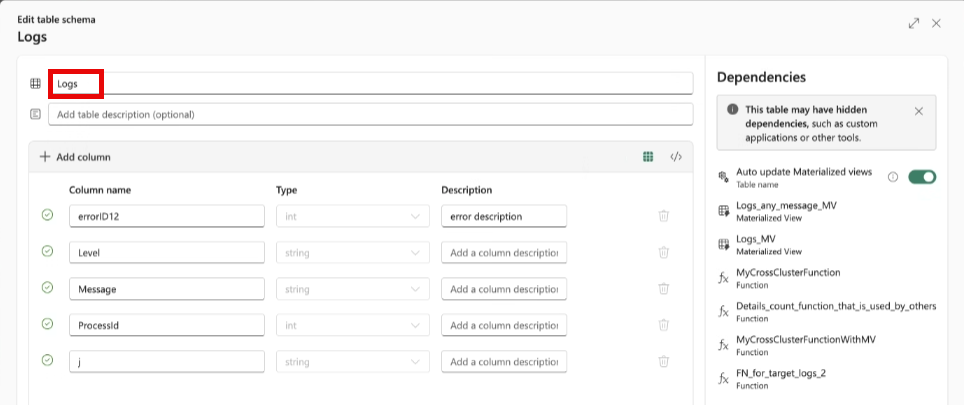Click Add column button
The height and width of the screenshot is (405, 964).
pyautogui.click(x=75, y=157)
